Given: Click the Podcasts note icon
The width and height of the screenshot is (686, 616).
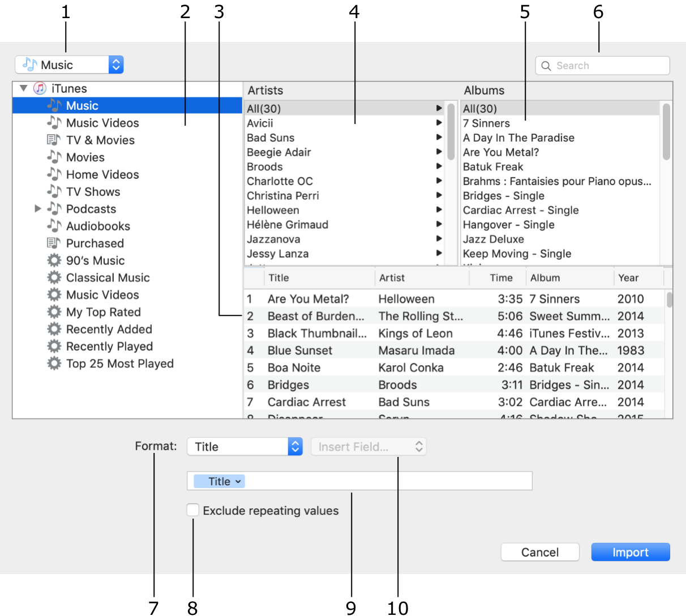Looking at the screenshot, I should point(54,208).
